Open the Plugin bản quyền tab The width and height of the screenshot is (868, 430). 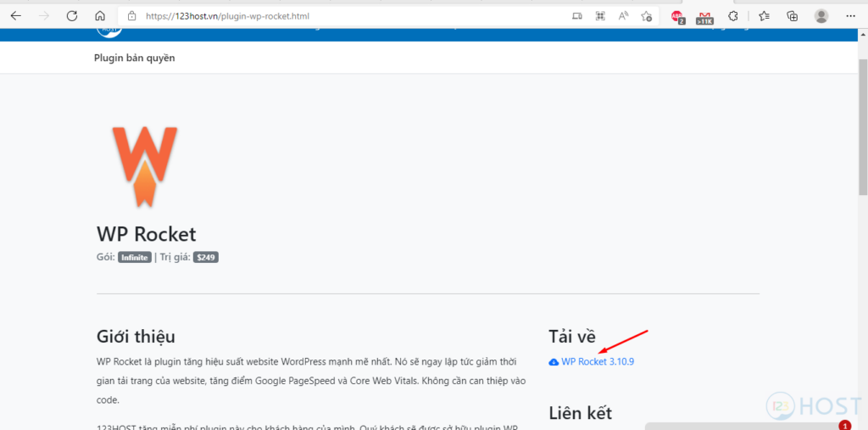tap(135, 58)
